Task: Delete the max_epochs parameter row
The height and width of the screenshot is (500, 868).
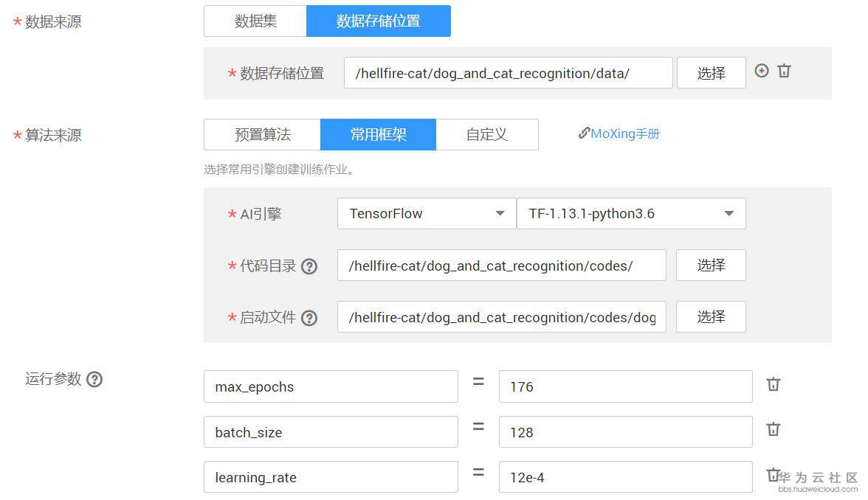Action: [x=774, y=384]
